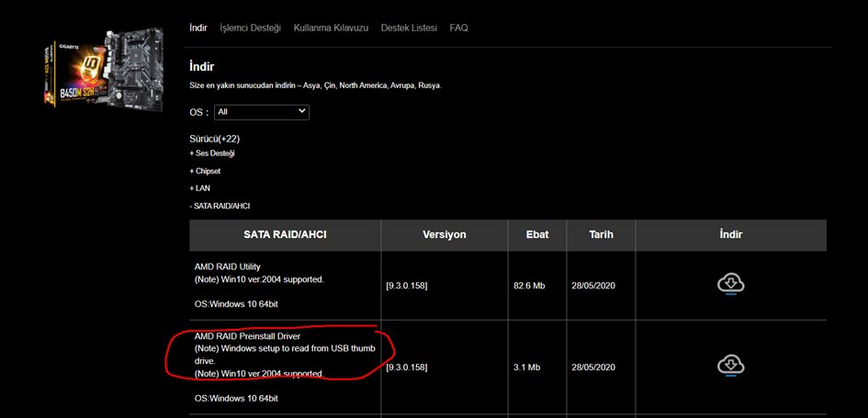Open the FAQ tab
Screen dimensions: 868x418
point(459,28)
